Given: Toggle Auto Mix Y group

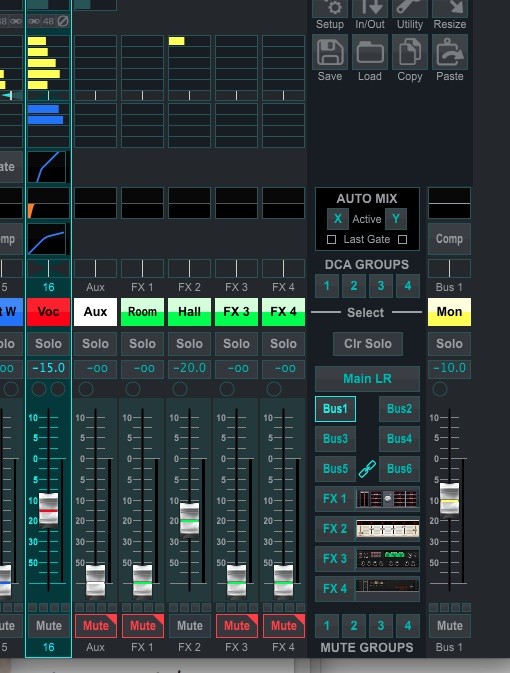Looking at the screenshot, I should pyautogui.click(x=395, y=219).
